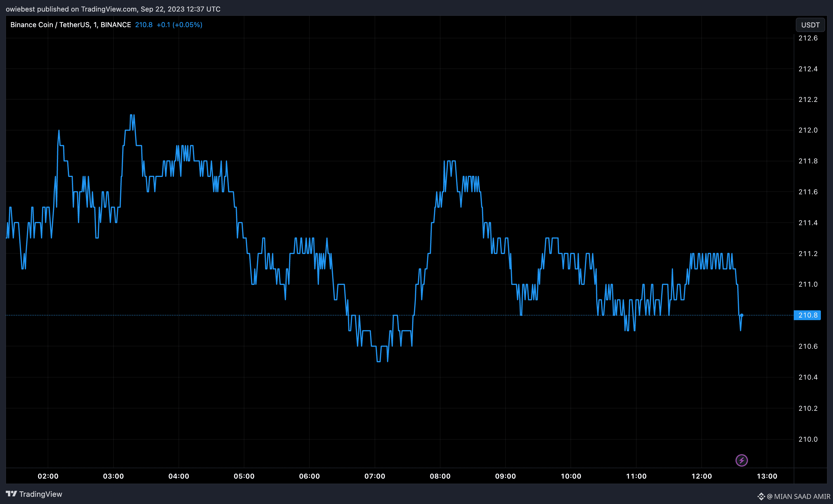Click the purple lightning bolt icon

point(741,460)
